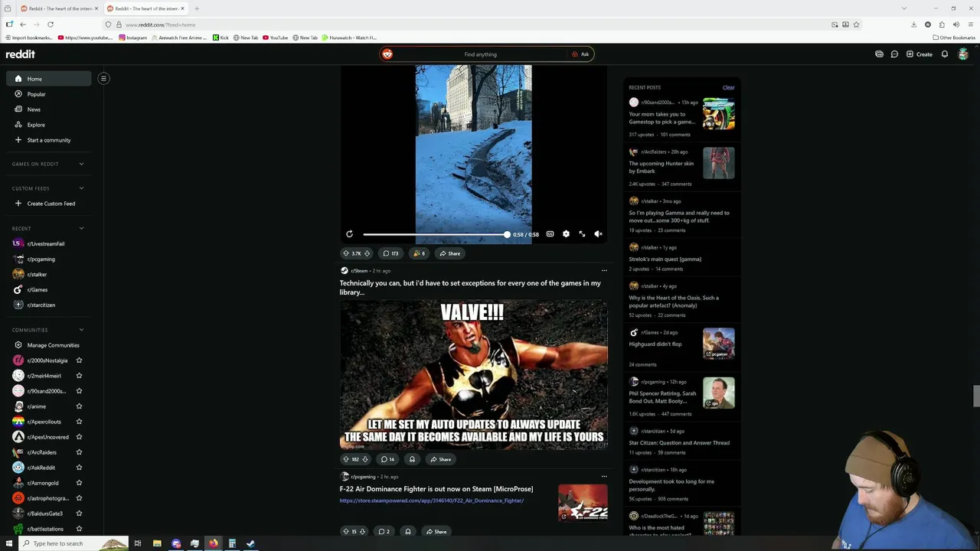This screenshot has width=980, height=551.
Task: Seek the video progress bar
Action: tap(435, 234)
